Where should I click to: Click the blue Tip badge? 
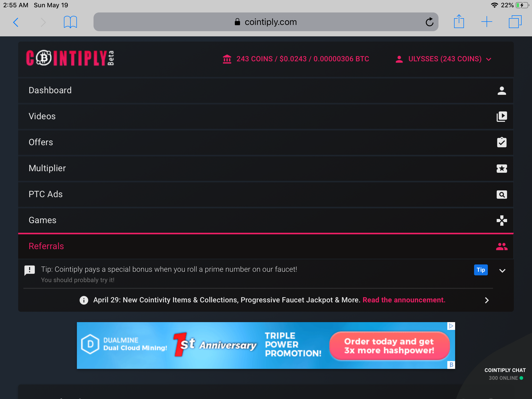[481, 270]
